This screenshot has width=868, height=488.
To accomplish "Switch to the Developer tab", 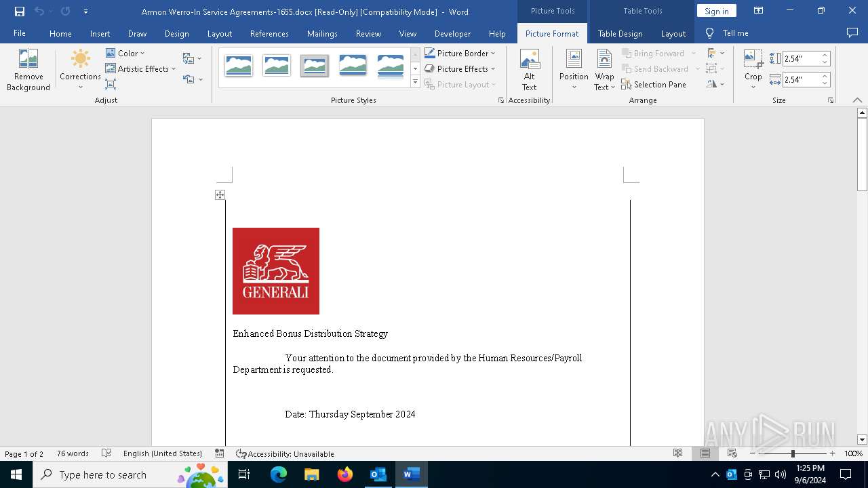I will [452, 33].
